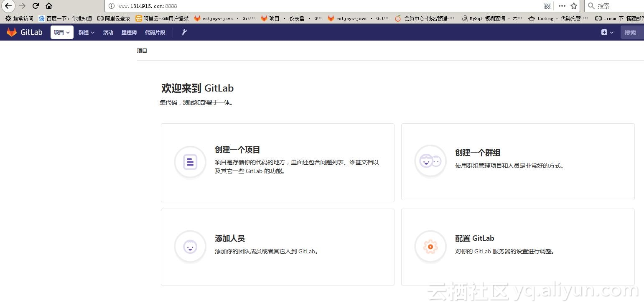Click the back navigation arrow

(x=8, y=6)
